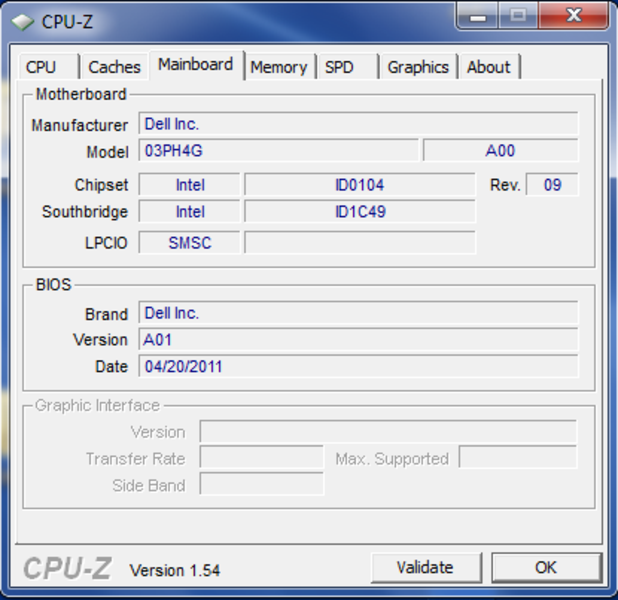The width and height of the screenshot is (618, 600).
Task: Click the empty LPCIO model field
Action: tap(359, 242)
